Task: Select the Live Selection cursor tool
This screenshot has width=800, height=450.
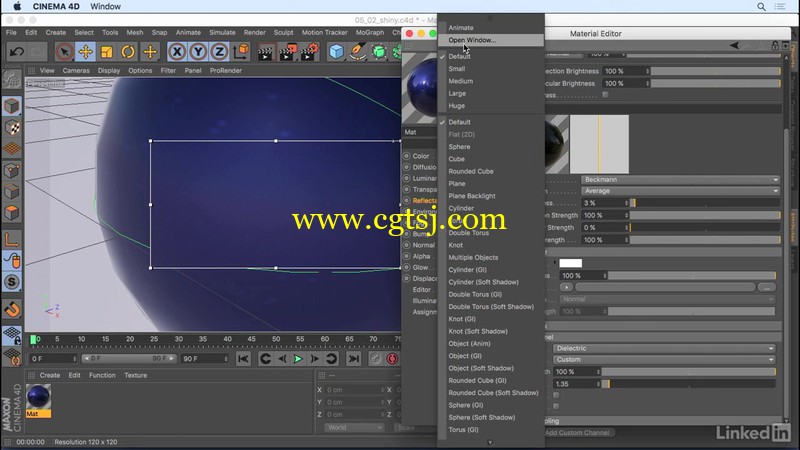Action: 64,52
